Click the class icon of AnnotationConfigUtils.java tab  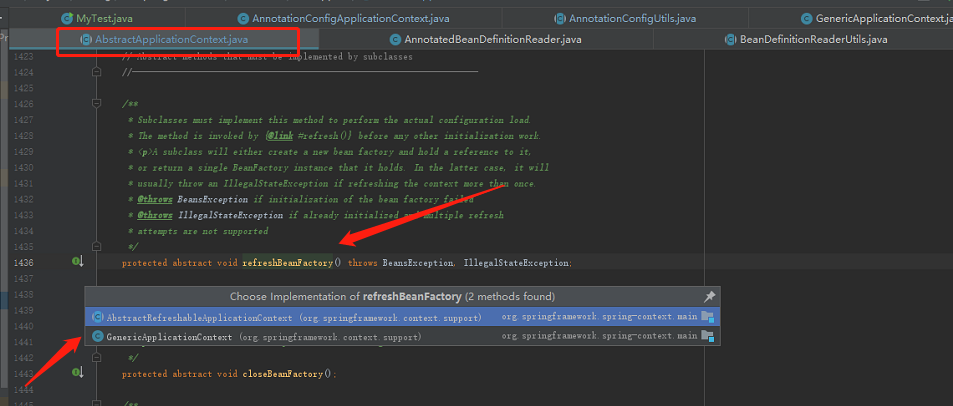560,18
